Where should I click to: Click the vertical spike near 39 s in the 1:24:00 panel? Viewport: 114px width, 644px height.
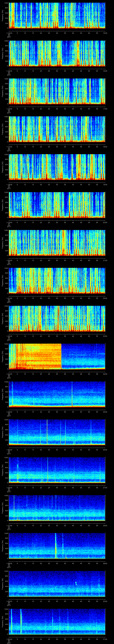point(72,394)
